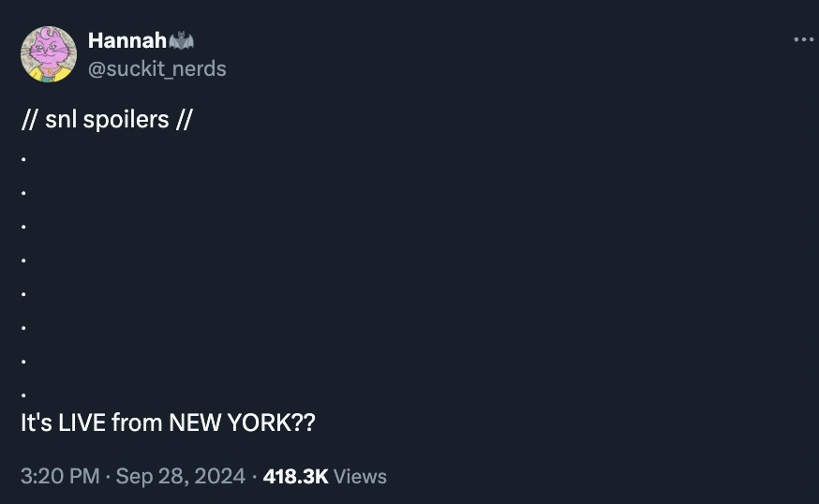The height and width of the screenshot is (504, 819).
Task: Click the bat emoji beside Hannah
Action: tap(182, 40)
